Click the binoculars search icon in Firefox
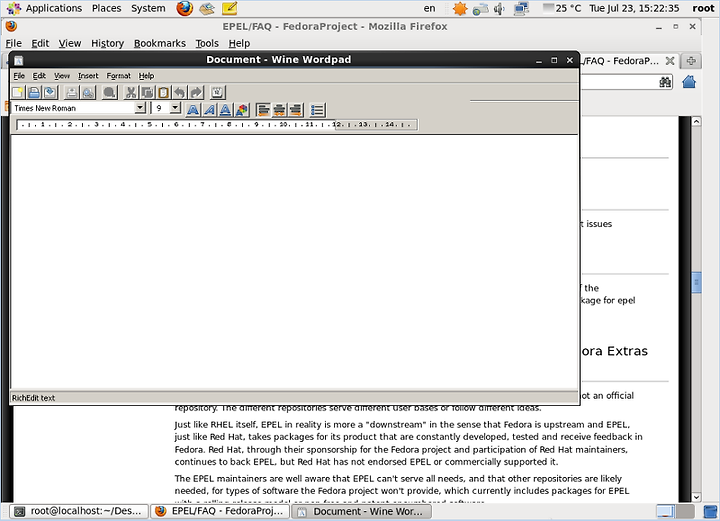This screenshot has height=521, width=720. pyautogui.click(x=665, y=82)
